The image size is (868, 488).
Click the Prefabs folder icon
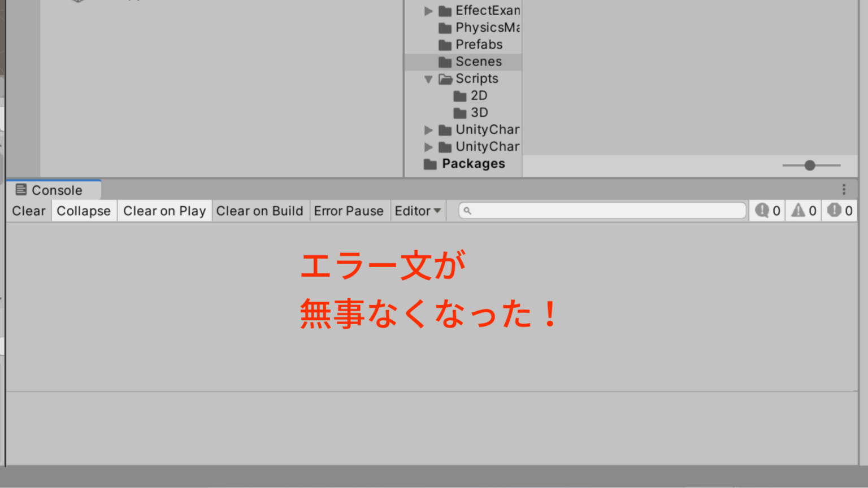[445, 45]
